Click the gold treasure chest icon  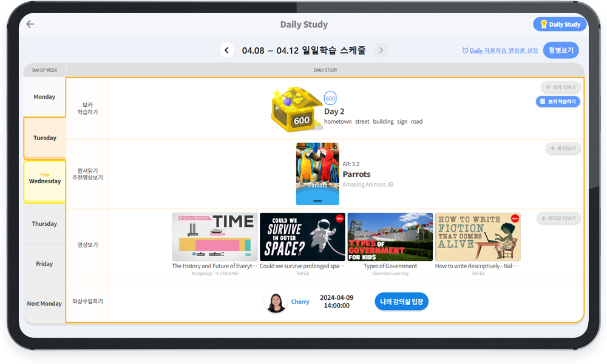pyautogui.click(x=295, y=110)
